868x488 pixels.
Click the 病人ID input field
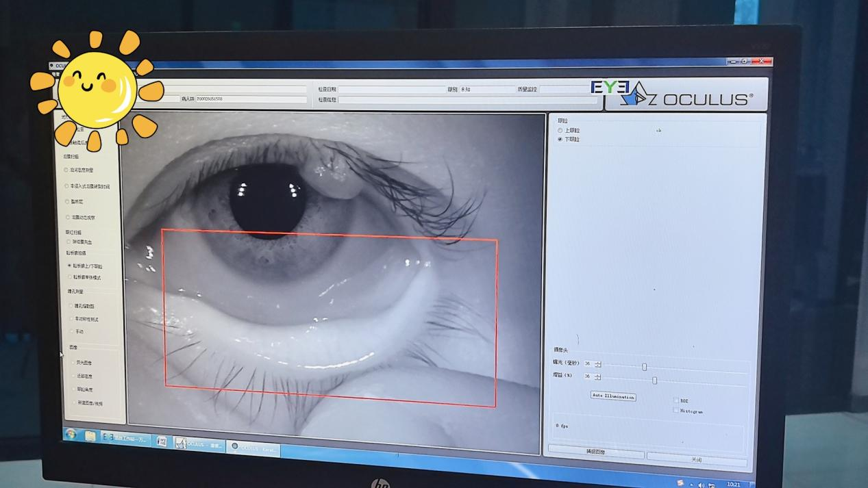(251, 99)
